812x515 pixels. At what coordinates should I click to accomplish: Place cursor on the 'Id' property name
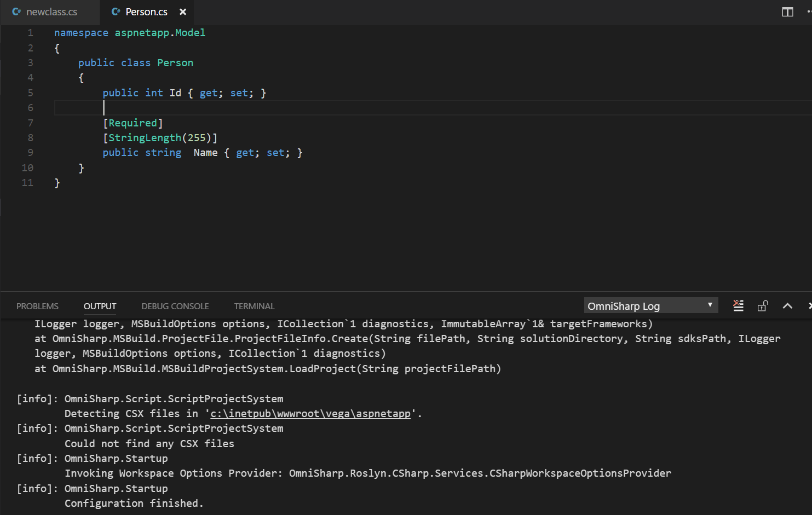[x=175, y=93]
